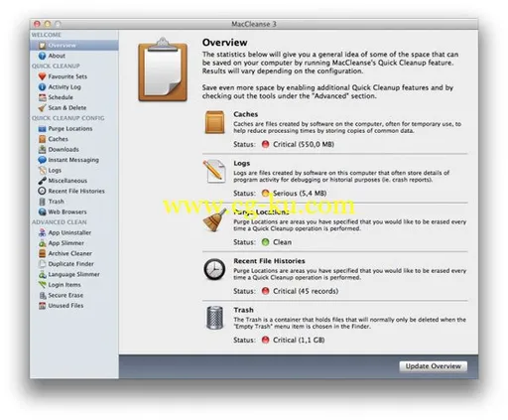508x420 pixels.
Task: Click the Trash can icon in sidebar
Action: pyautogui.click(x=42, y=202)
